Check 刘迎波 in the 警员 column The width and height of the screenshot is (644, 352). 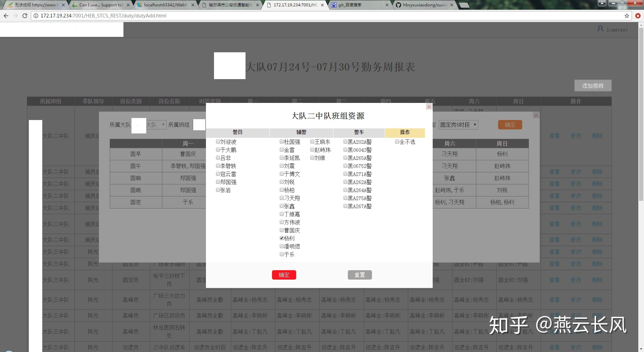point(218,141)
